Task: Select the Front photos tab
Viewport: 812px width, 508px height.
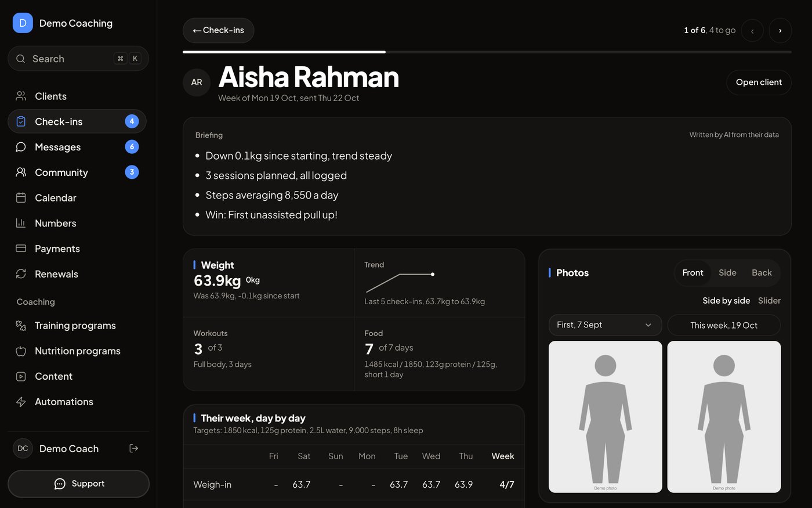Action: (693, 273)
